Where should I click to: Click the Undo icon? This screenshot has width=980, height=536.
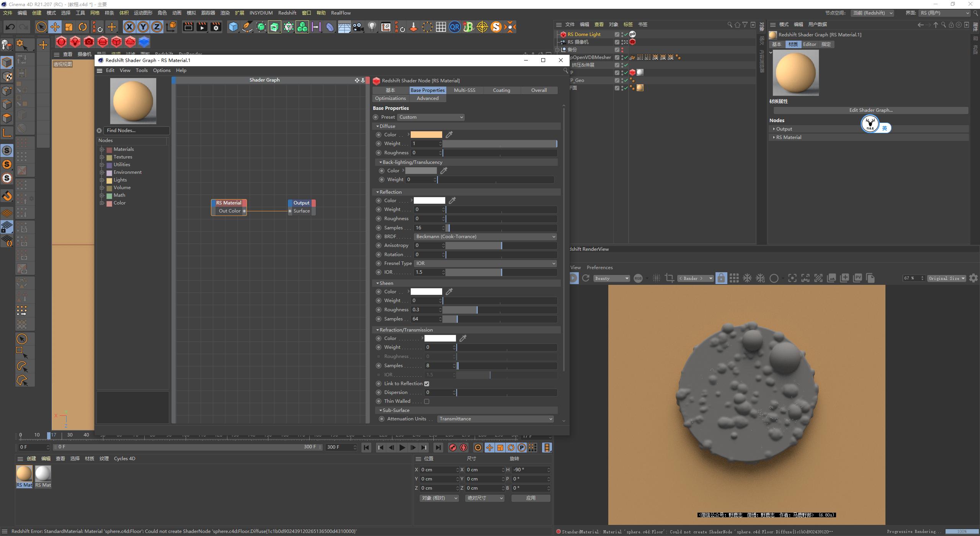click(x=10, y=27)
